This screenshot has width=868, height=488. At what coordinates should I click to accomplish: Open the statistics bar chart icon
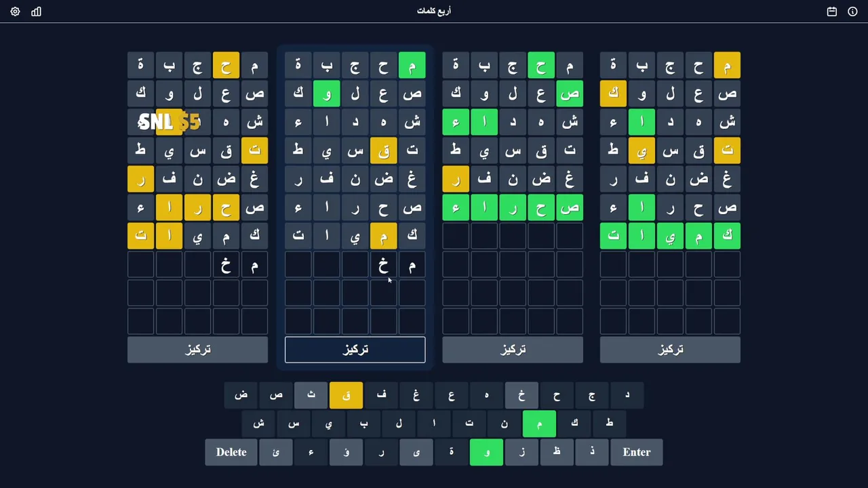[36, 12]
